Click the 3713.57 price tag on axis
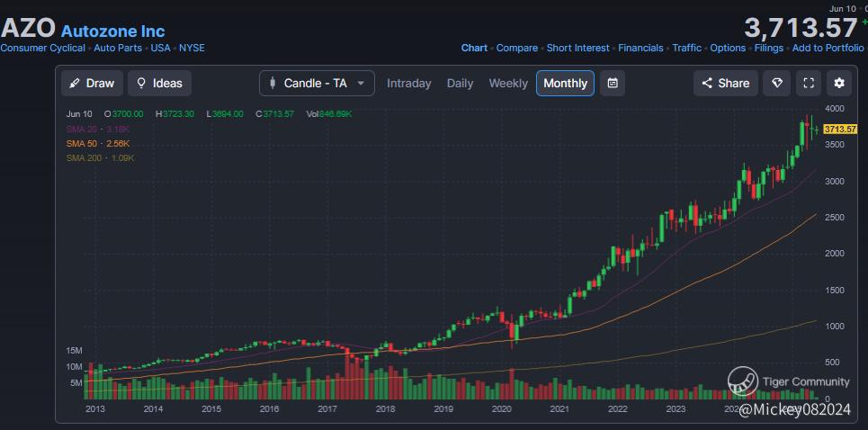 (840, 130)
